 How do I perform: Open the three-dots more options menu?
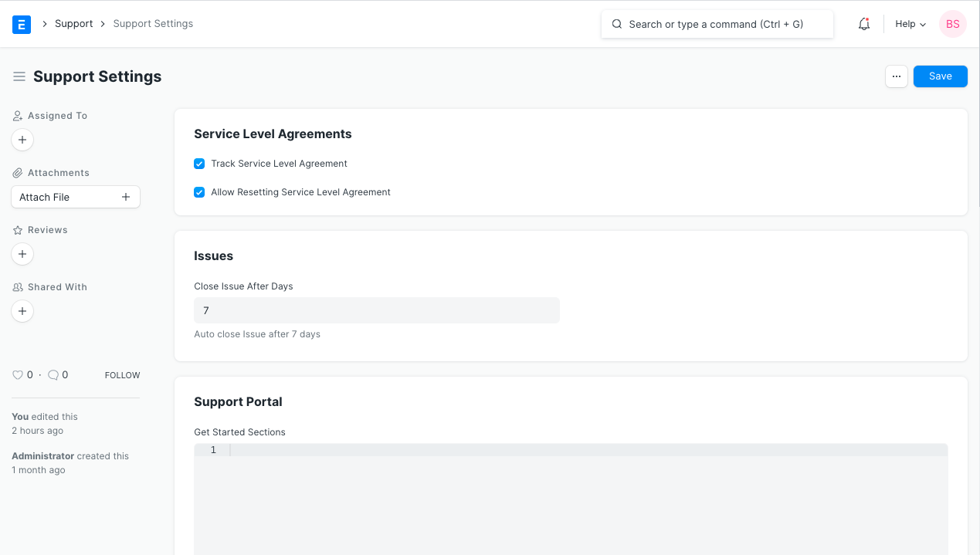point(896,76)
